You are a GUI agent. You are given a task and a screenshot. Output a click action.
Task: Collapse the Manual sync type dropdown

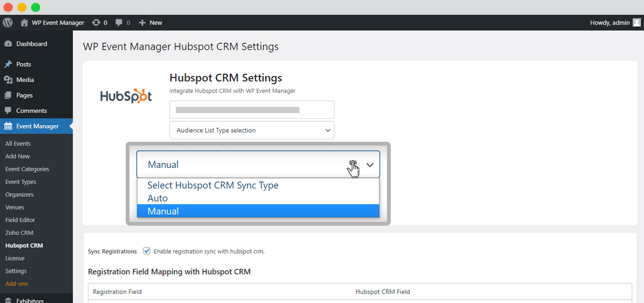(x=258, y=165)
